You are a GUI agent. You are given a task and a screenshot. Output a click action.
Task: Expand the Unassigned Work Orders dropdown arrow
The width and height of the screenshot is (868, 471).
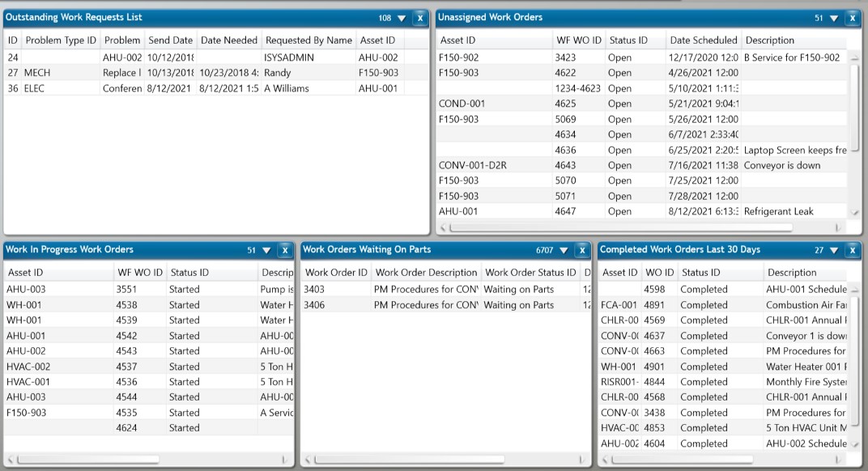834,18
